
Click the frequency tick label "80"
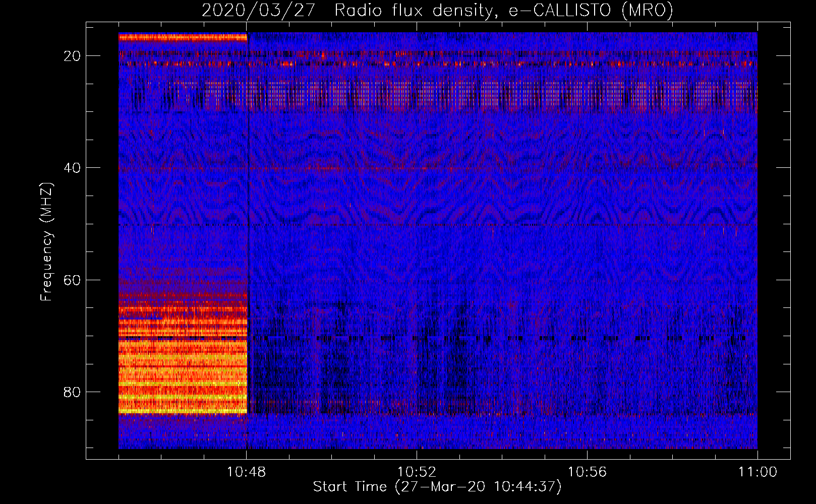(x=73, y=392)
